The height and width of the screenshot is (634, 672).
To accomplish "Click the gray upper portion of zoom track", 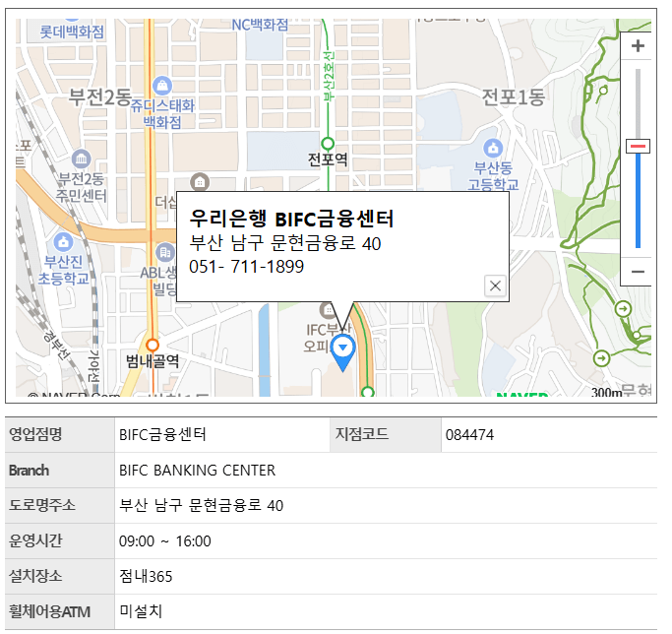I will coord(638,103).
